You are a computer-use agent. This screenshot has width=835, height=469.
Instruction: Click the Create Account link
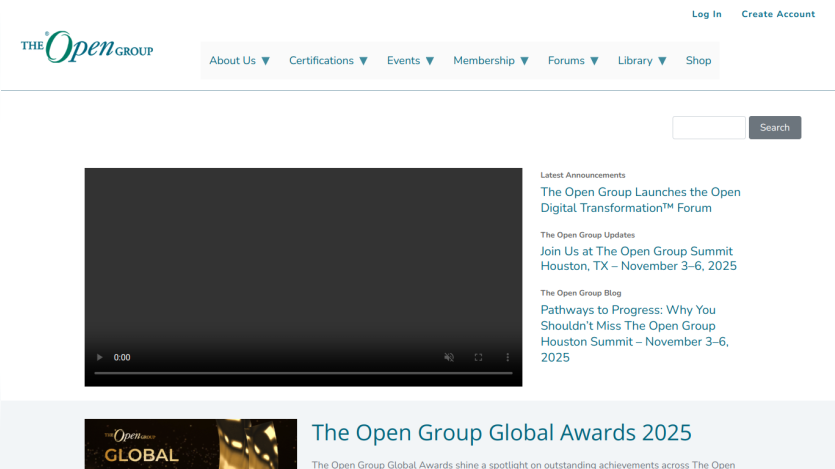coord(778,14)
